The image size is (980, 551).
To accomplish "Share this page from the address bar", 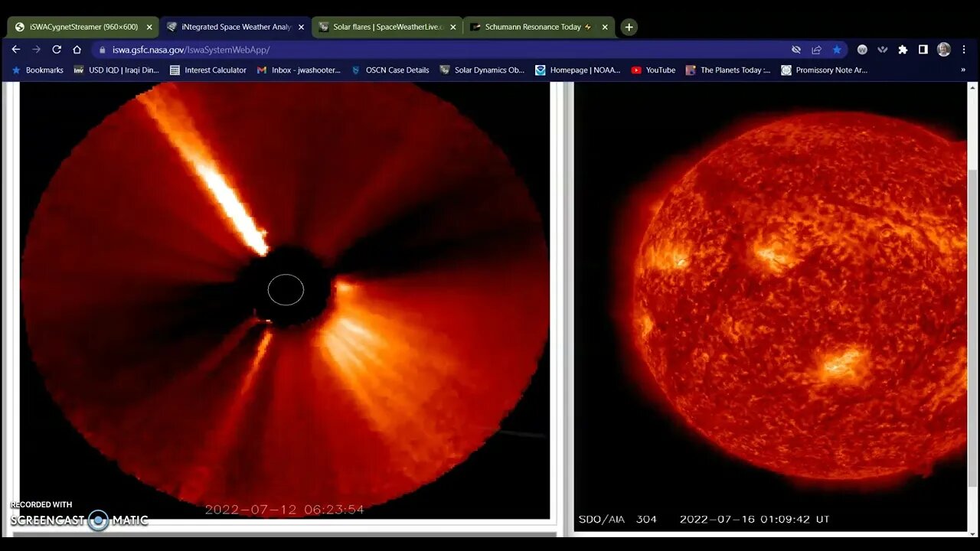I will coord(816,49).
